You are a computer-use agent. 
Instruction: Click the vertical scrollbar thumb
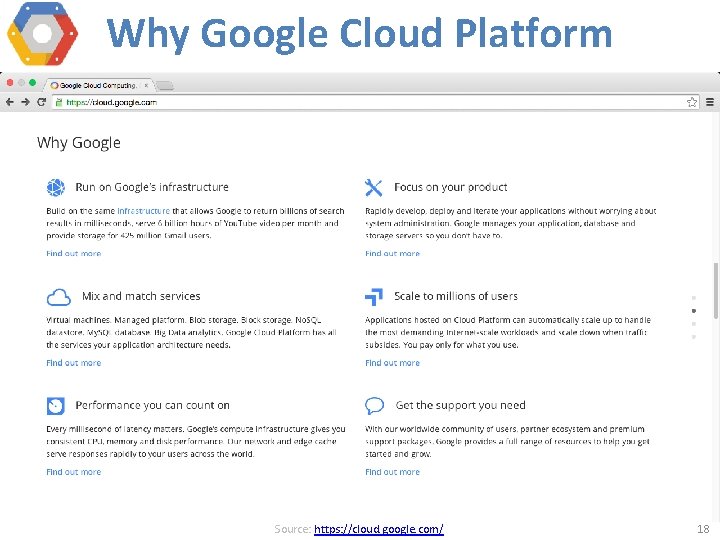coord(716,291)
